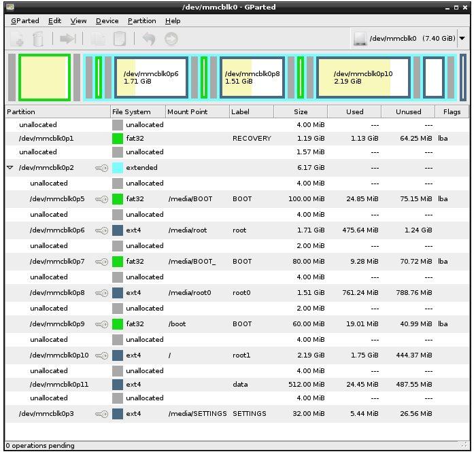This screenshot has width=476, height=454.
Task: Sort by Used column header
Action: click(354, 111)
